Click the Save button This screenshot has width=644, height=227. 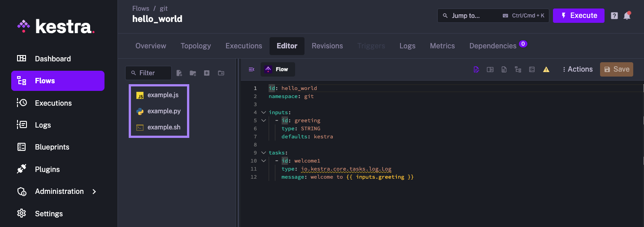pos(616,69)
